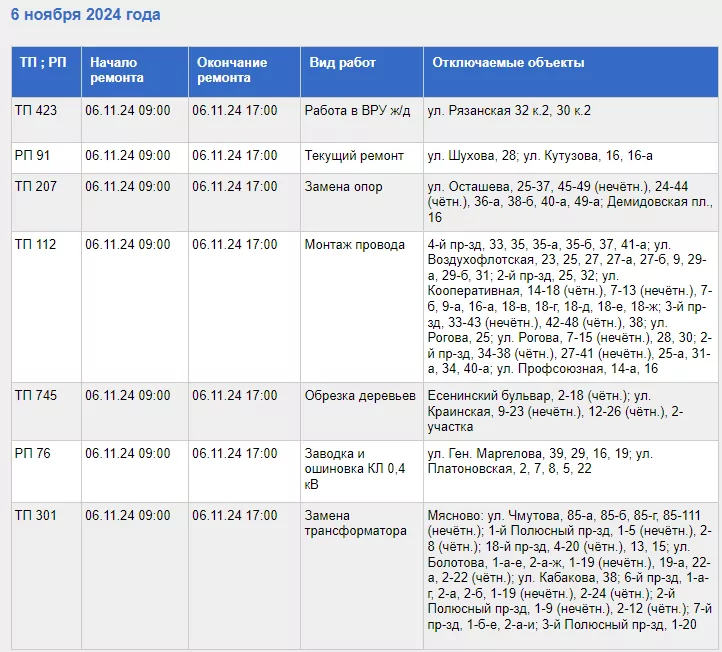
Task: Click 'Замена опор' work type
Action: pyautogui.click(x=344, y=186)
